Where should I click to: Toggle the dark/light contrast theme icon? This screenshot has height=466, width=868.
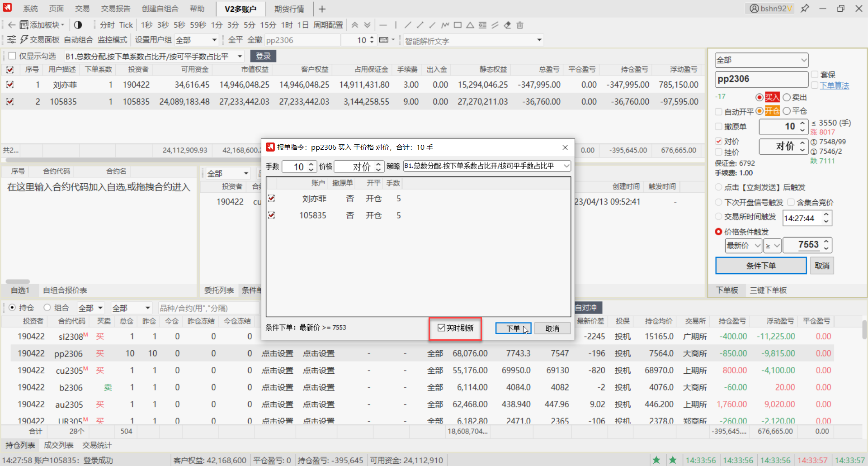point(78,25)
